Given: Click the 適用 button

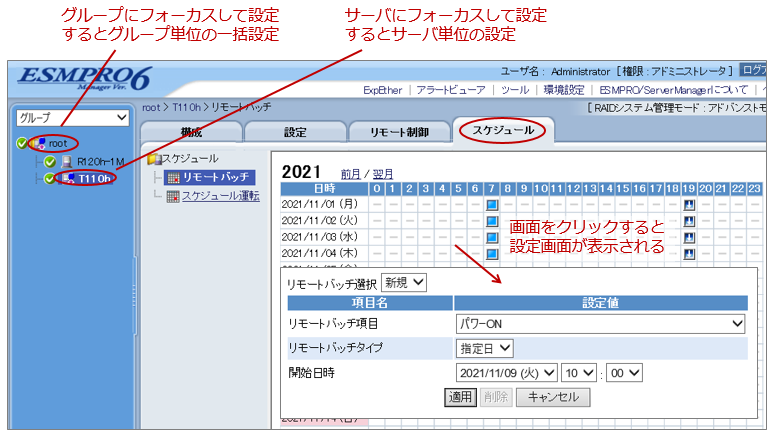Looking at the screenshot, I should click(460, 397).
